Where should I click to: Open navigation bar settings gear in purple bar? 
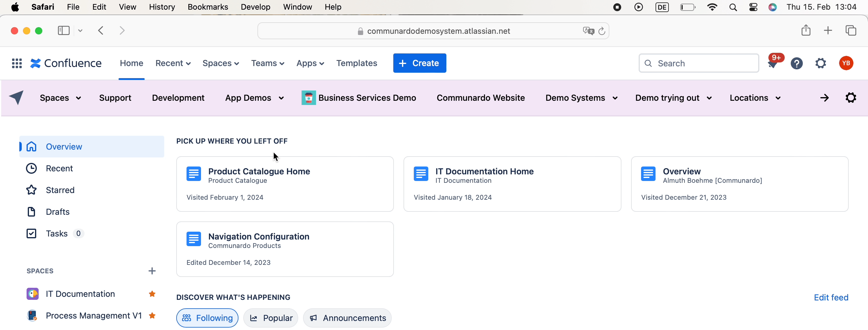pos(850,98)
